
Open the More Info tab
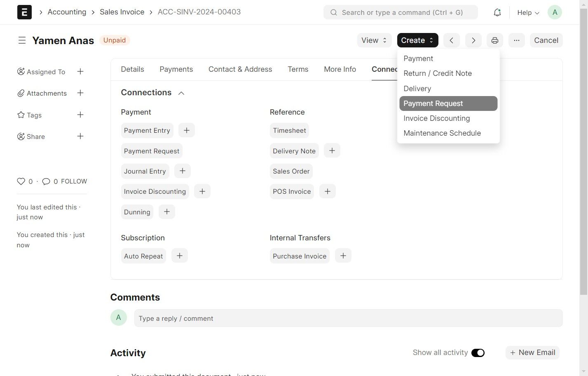pos(340,69)
